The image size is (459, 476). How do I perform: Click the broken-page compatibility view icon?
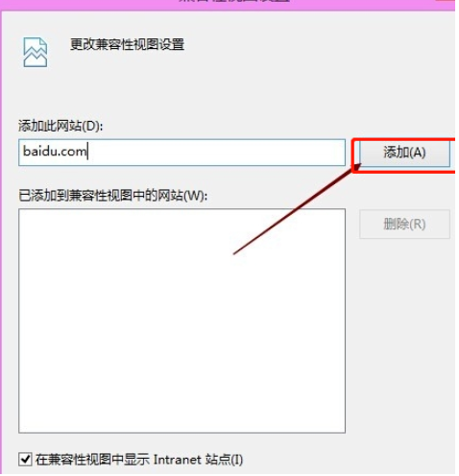pos(36,52)
